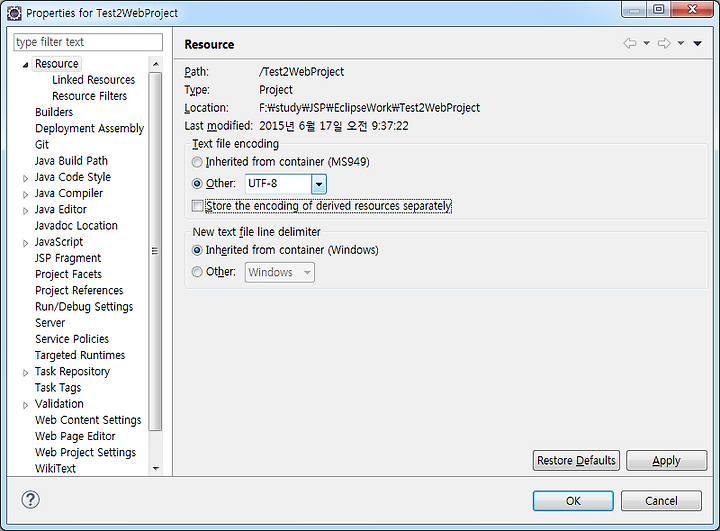Select Java Code Style entry
The image size is (720, 531).
(x=73, y=177)
